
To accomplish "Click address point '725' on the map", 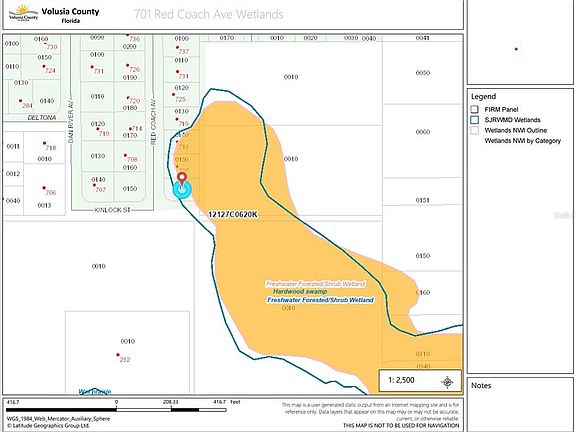I will (180, 99).
